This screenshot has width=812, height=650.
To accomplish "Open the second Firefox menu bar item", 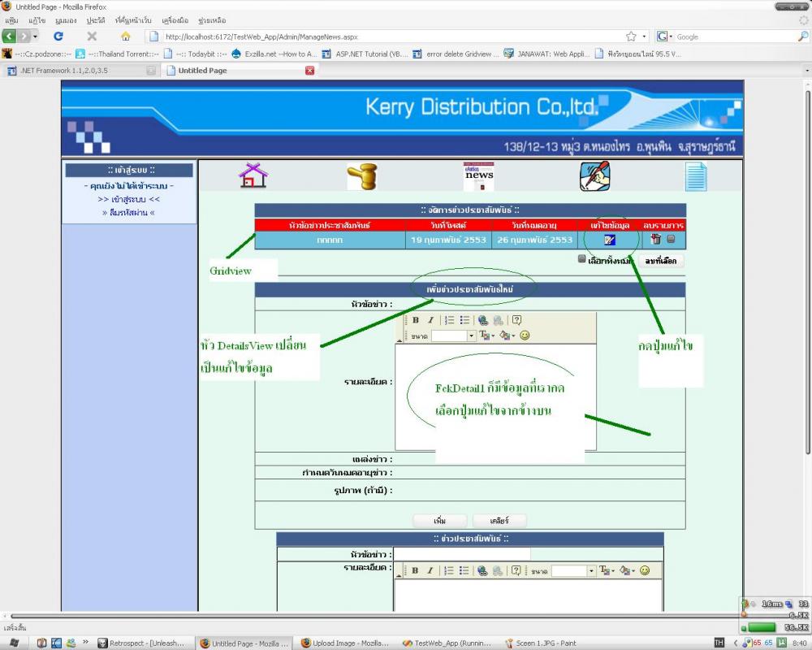I will click(37, 20).
